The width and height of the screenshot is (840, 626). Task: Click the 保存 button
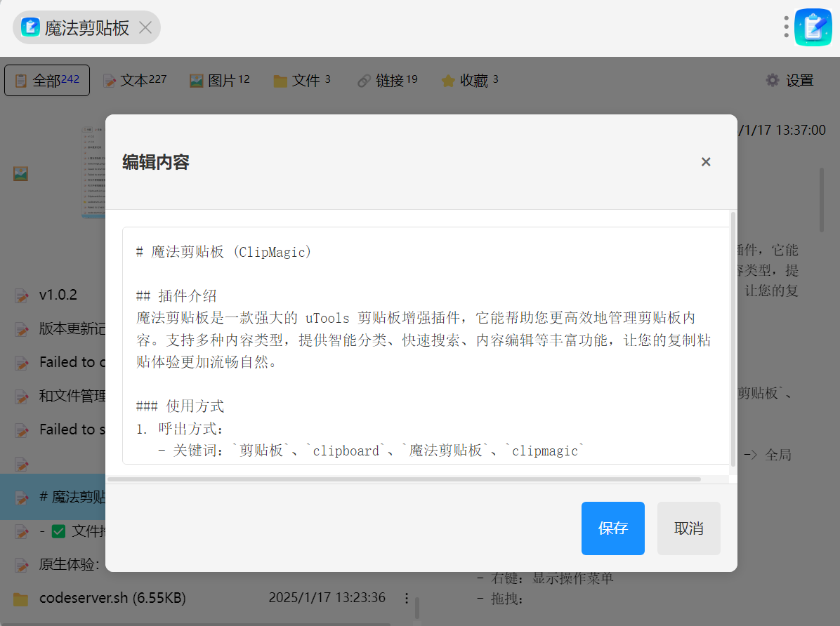(613, 528)
